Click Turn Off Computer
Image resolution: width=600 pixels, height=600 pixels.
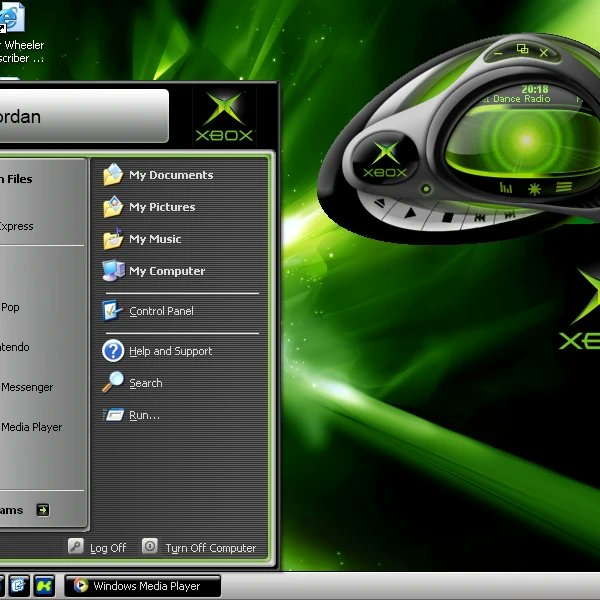coord(199,547)
